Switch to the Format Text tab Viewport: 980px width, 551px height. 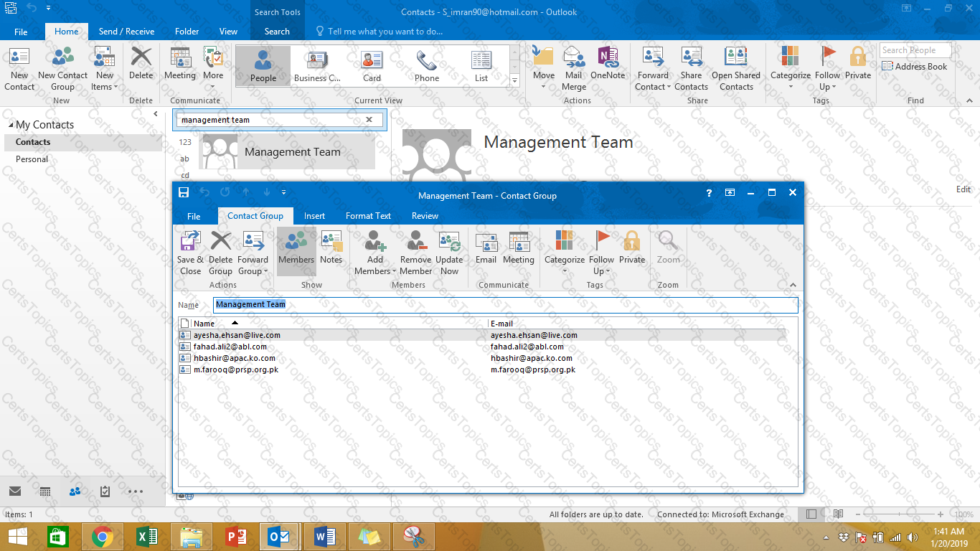click(368, 216)
